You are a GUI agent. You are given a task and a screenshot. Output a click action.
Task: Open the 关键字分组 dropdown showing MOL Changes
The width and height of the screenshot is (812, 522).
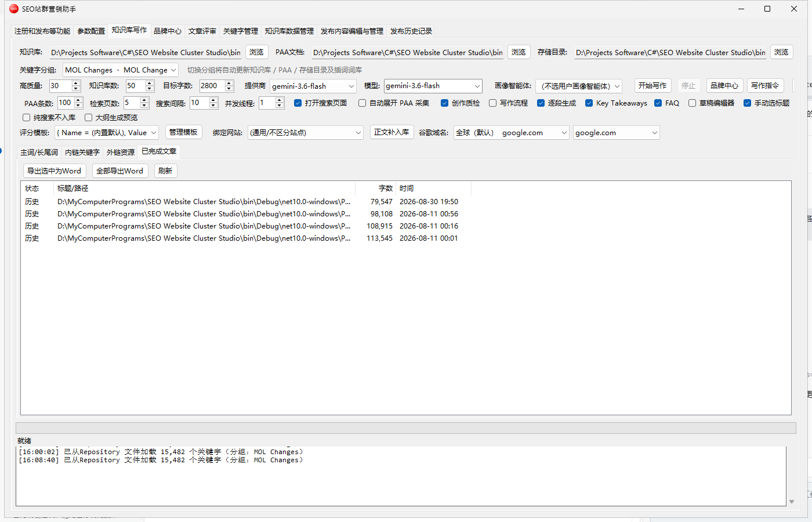point(120,70)
